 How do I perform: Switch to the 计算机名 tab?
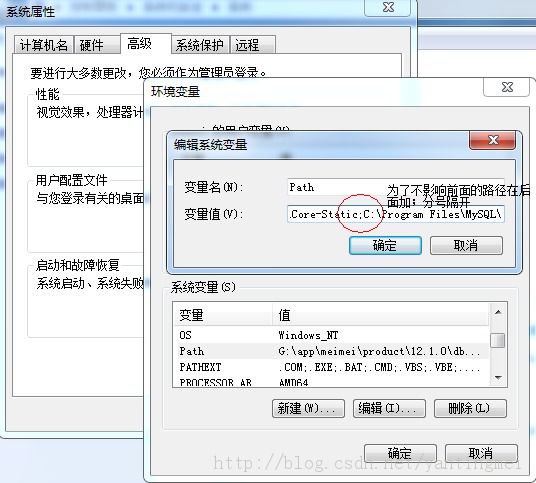click(x=44, y=45)
